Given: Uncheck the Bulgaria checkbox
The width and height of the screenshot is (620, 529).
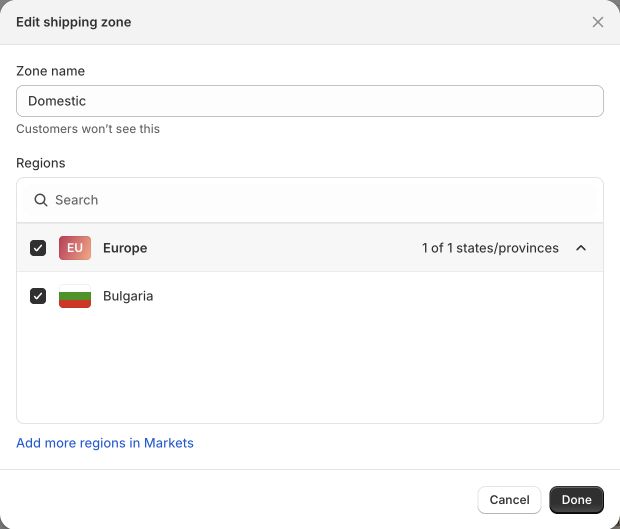Looking at the screenshot, I should pos(38,296).
